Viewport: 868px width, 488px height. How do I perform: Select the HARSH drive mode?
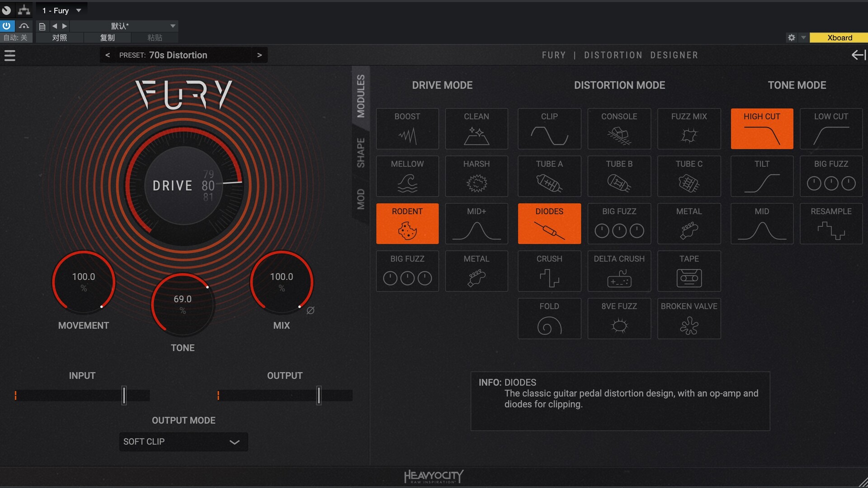(476, 176)
